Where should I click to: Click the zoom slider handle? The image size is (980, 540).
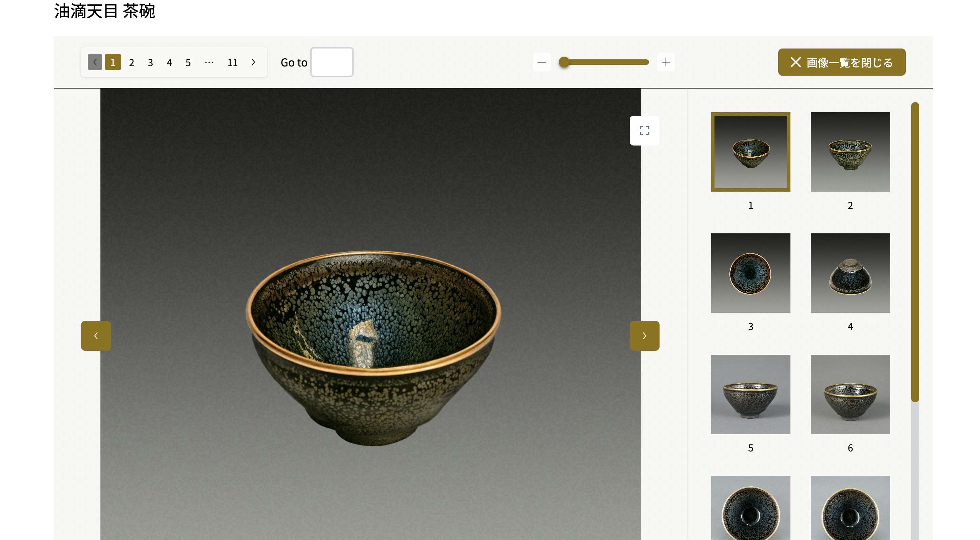coord(564,62)
